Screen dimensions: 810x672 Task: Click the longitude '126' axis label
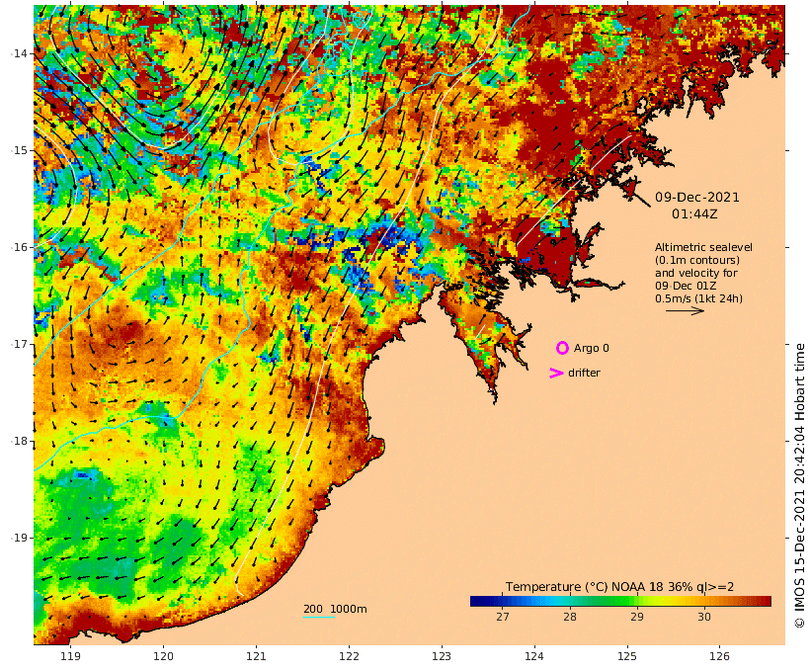click(x=719, y=656)
